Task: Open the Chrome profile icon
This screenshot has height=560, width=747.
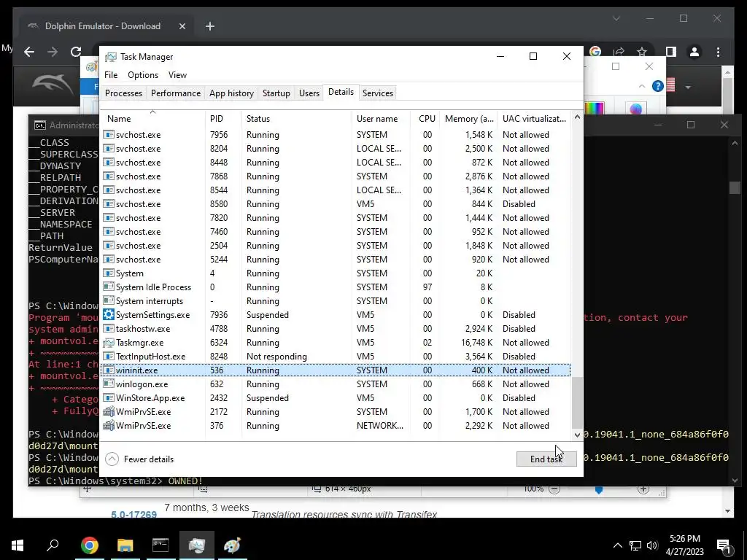Action: point(694,52)
